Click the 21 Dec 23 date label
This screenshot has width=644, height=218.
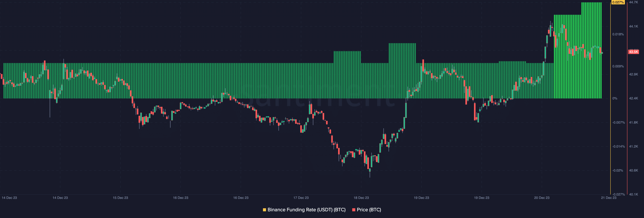tap(609, 198)
